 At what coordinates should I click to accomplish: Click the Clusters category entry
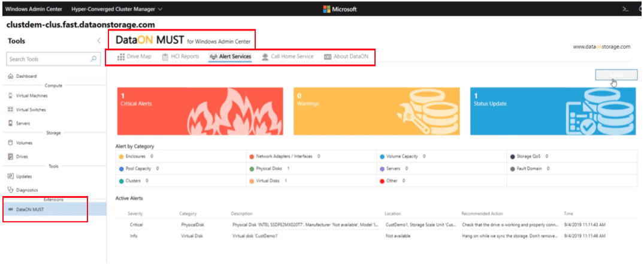pyautogui.click(x=134, y=181)
